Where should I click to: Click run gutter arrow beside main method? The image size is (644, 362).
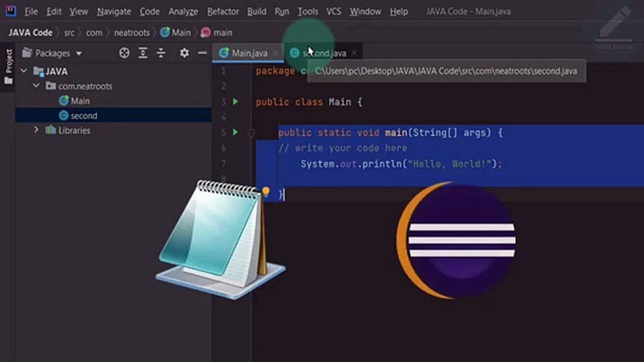point(235,133)
